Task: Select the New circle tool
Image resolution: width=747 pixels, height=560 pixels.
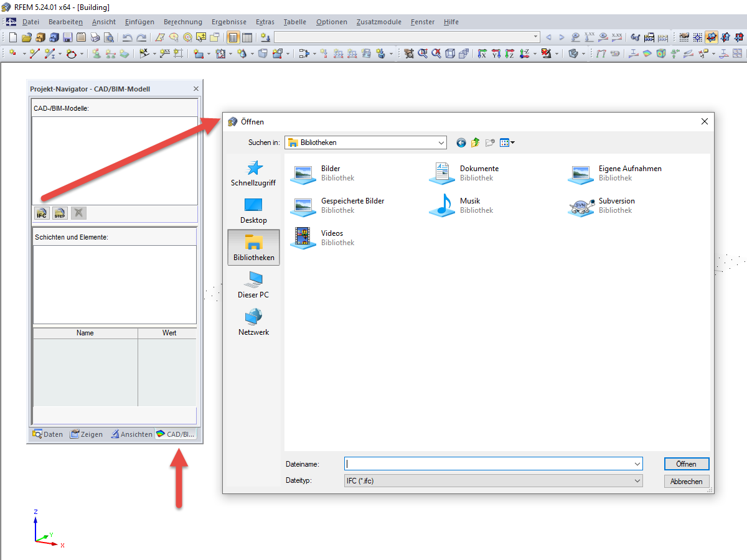Action: pos(71,54)
